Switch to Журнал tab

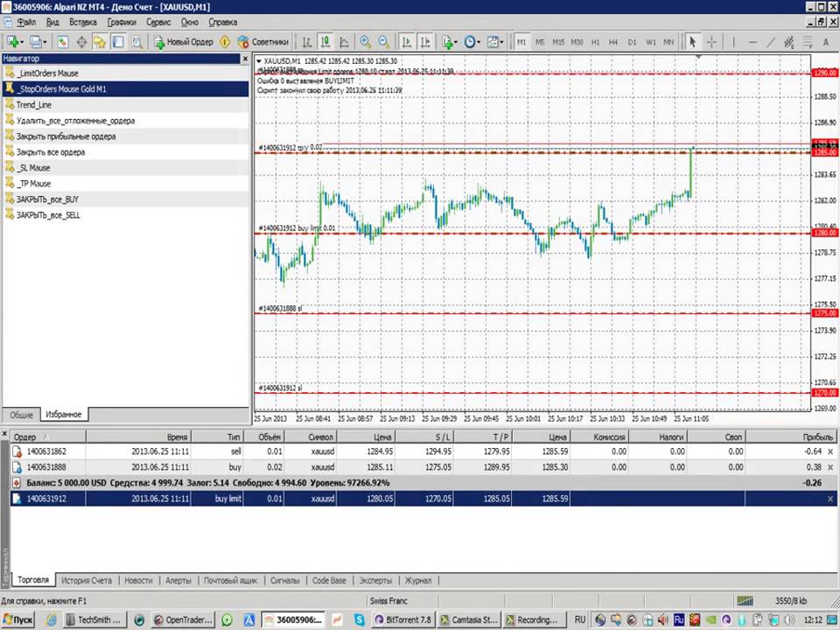(418, 580)
